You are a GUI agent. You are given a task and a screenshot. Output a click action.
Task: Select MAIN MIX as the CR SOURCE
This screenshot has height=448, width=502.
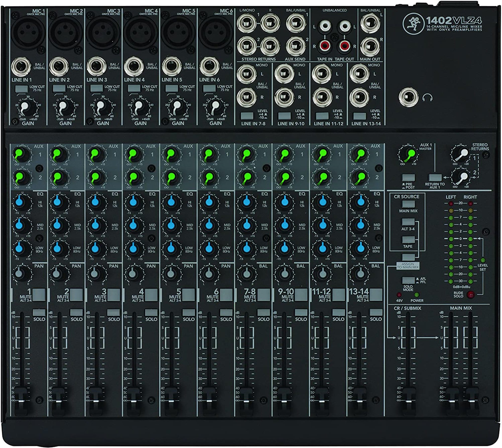point(408,204)
